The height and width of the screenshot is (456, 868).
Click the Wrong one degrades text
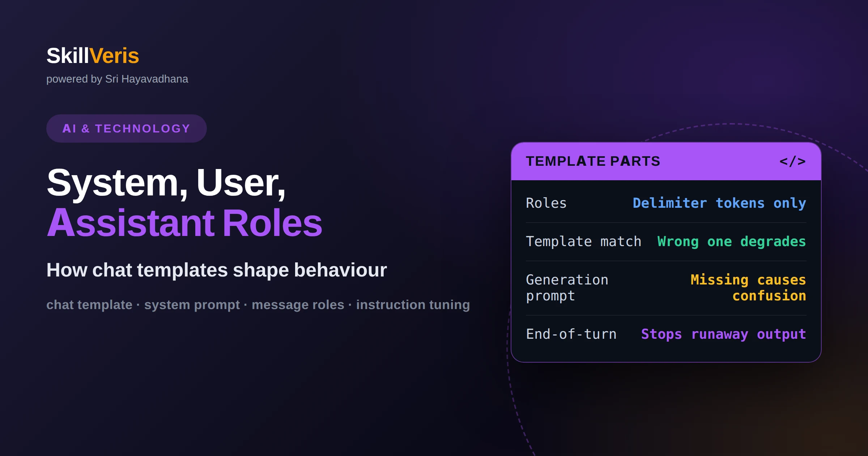(732, 242)
